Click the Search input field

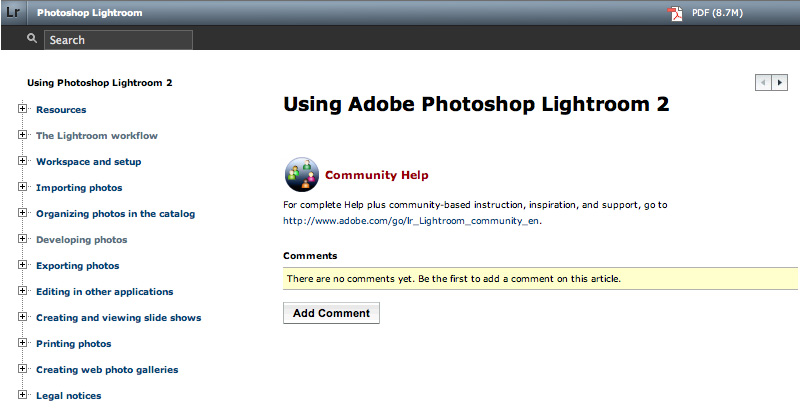[x=118, y=40]
